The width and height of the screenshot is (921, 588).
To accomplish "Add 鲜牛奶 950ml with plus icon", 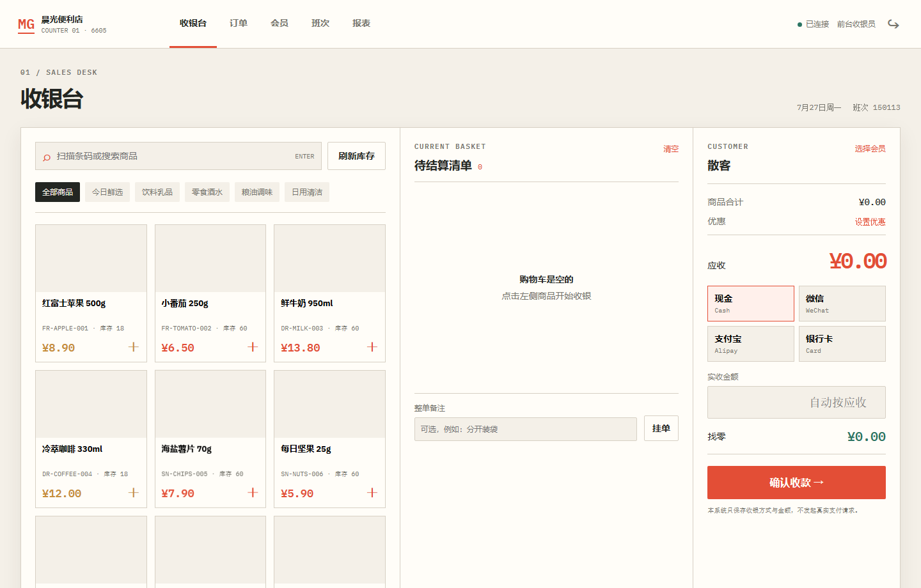I will coord(372,347).
